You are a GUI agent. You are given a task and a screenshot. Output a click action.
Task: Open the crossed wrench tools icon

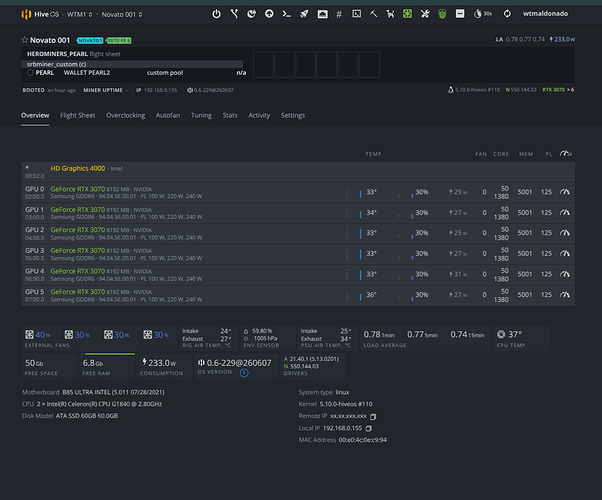[x=425, y=14]
